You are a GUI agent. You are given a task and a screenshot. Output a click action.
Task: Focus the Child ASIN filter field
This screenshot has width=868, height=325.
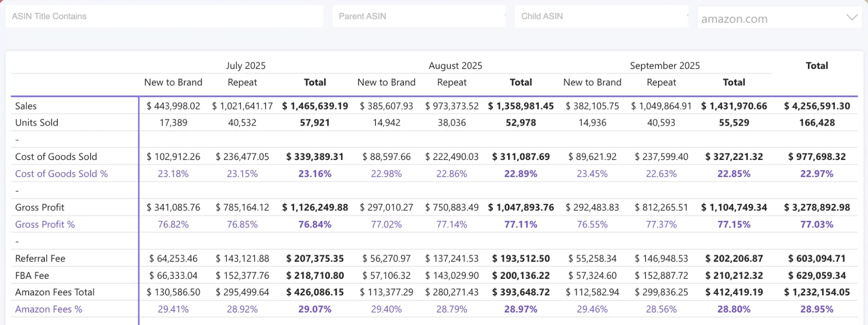(x=602, y=16)
